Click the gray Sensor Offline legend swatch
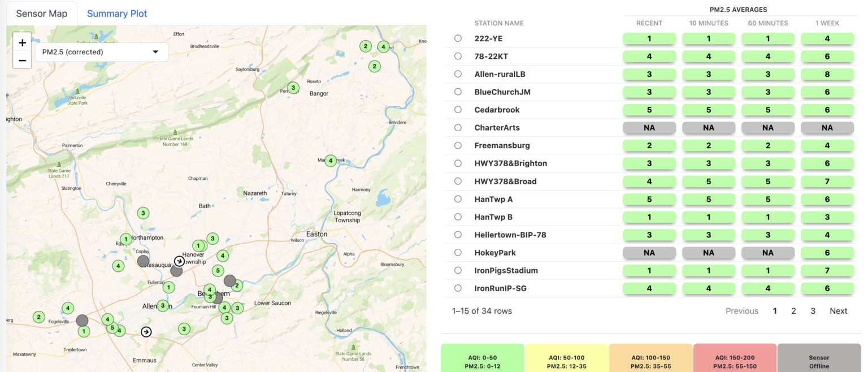Screen dimensions: 868x372 tap(819, 358)
